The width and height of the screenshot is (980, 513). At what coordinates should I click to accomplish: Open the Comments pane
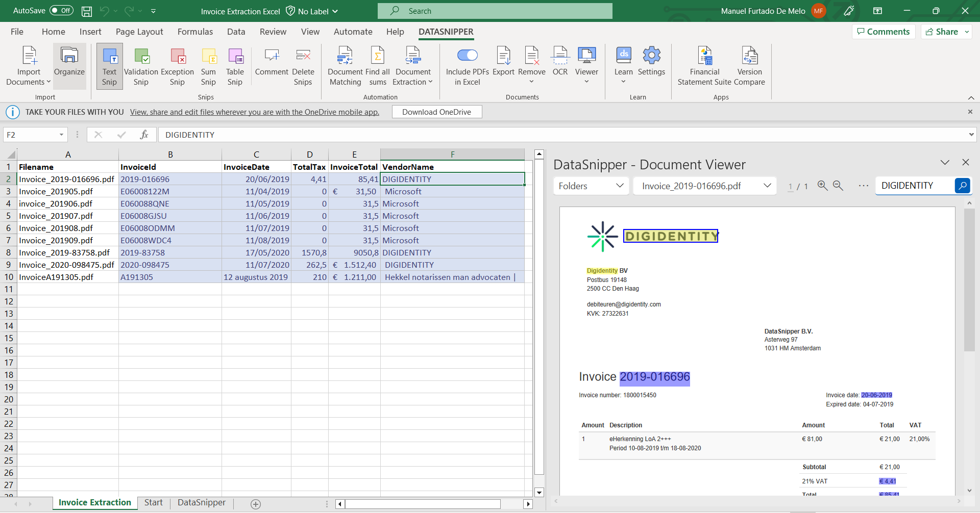click(884, 32)
